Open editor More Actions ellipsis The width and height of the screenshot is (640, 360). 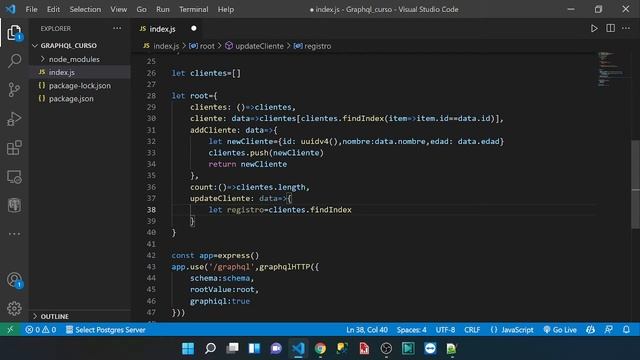[626, 28]
